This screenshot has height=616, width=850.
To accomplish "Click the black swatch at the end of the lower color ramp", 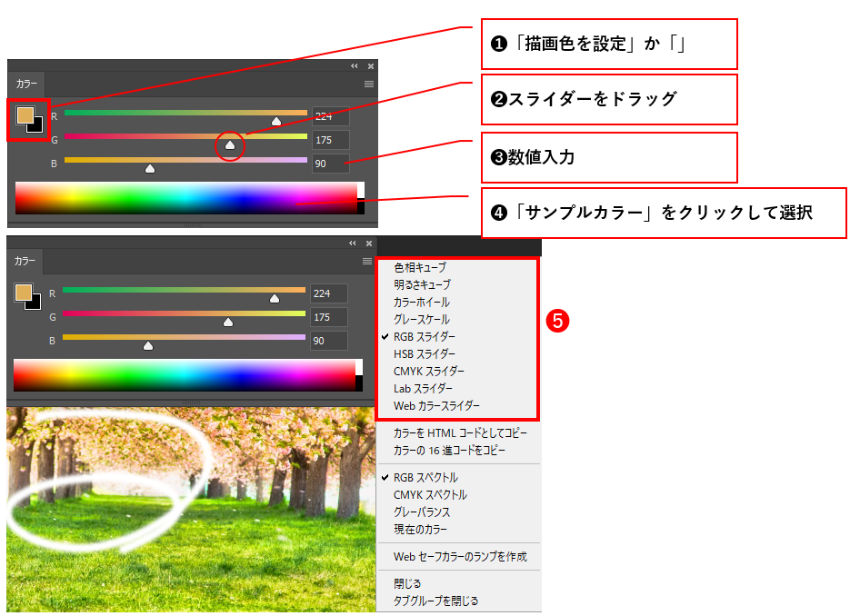I will coord(359,384).
